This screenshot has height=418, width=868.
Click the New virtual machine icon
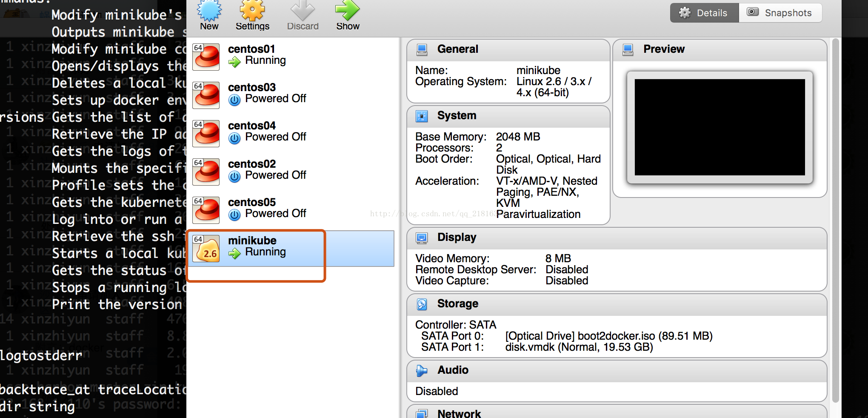(209, 10)
